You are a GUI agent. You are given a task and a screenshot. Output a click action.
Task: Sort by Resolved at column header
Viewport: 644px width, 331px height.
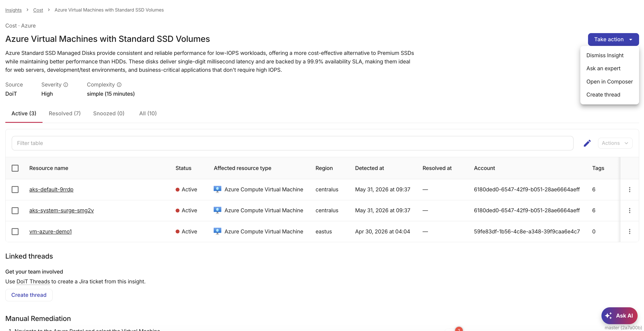(x=437, y=168)
